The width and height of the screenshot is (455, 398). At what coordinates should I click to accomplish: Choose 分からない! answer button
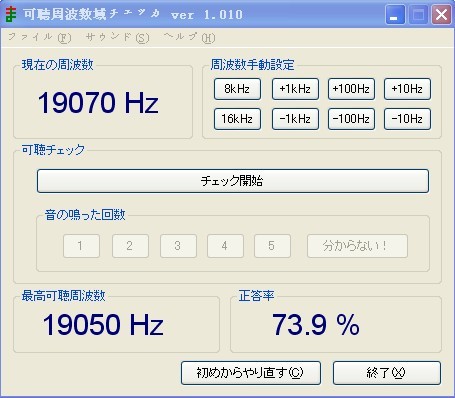tap(357, 246)
